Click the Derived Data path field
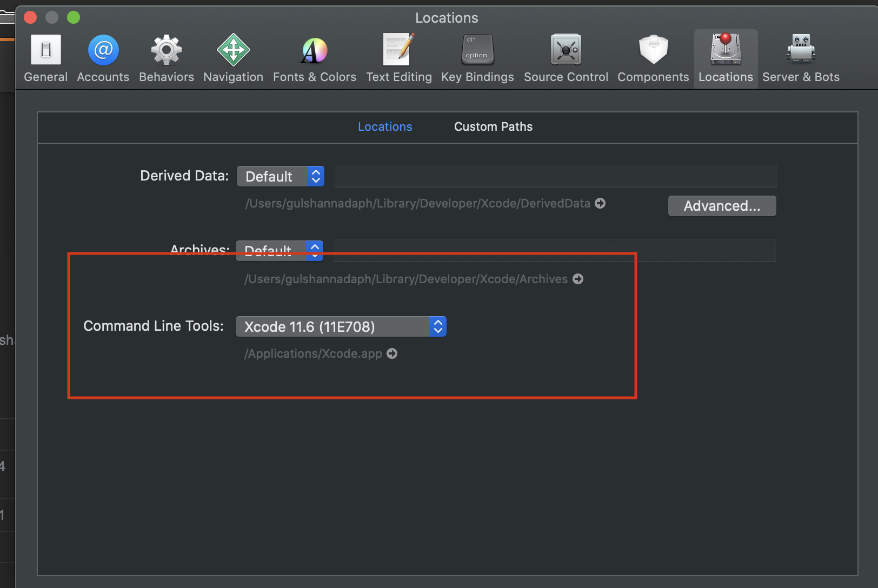 [556, 176]
